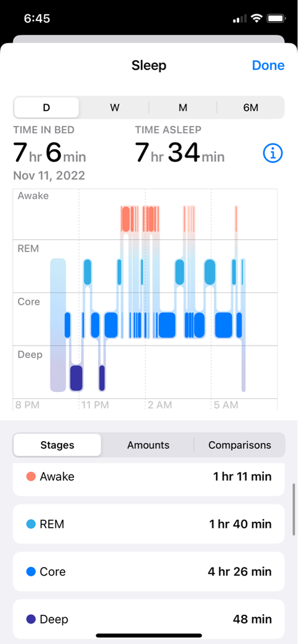Tap the cellular signal bars icon
298x644 pixels.
240,19
